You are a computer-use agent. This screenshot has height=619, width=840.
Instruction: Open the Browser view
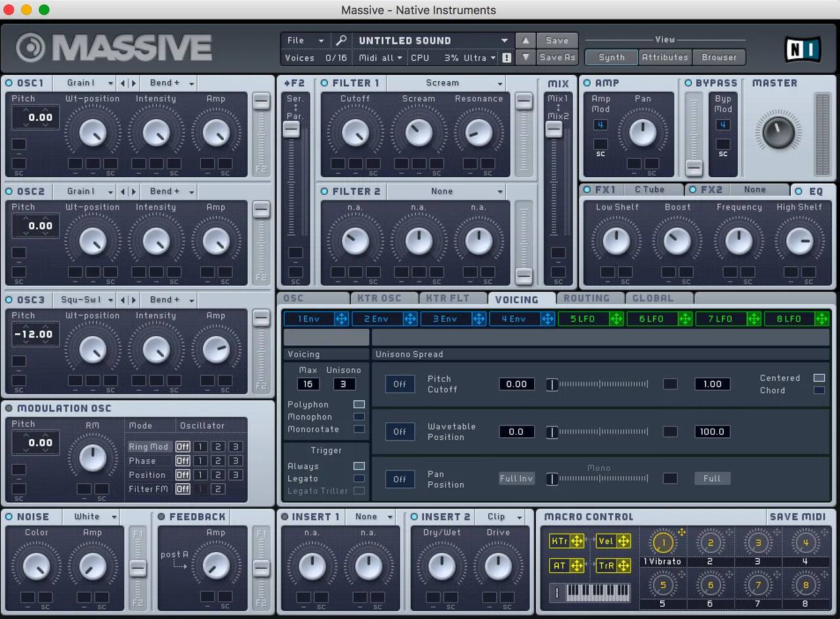pyautogui.click(x=719, y=57)
